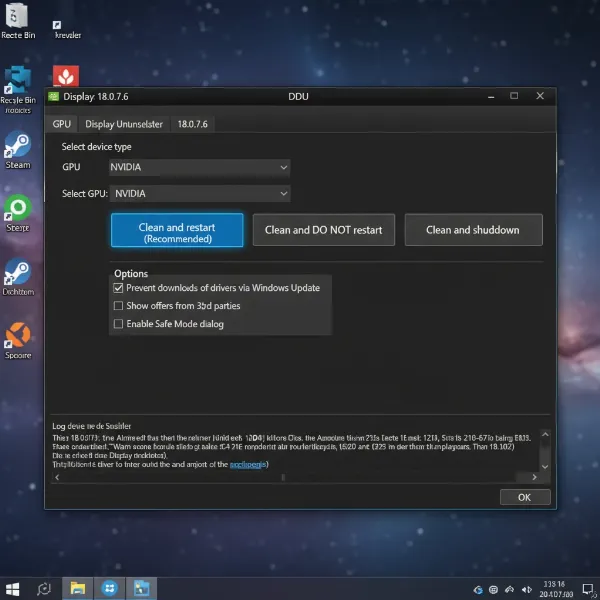Open the 'Dichittem' desktop shortcut
600x600 pixels.
pyautogui.click(x=18, y=277)
